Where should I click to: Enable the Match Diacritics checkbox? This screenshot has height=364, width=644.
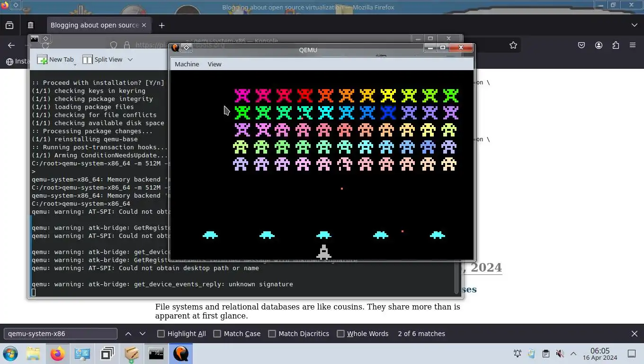coord(272,334)
